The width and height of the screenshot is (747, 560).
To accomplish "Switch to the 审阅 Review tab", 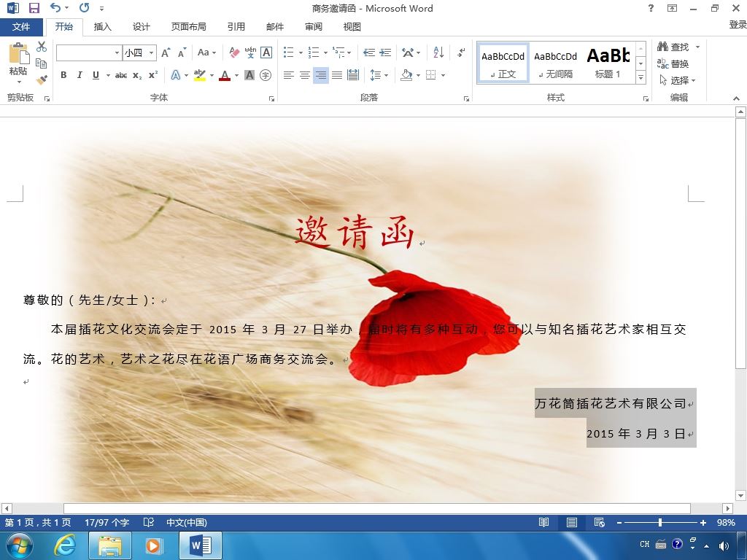I will click(x=314, y=27).
